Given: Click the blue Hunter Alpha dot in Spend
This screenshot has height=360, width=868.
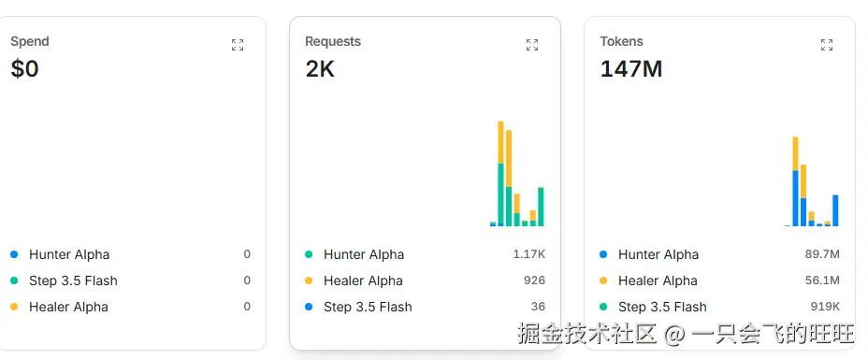Looking at the screenshot, I should click(14, 255).
